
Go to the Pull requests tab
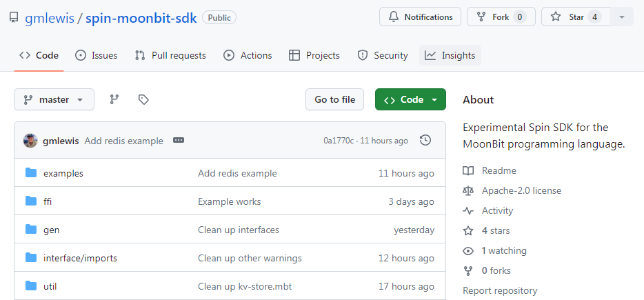(x=170, y=55)
